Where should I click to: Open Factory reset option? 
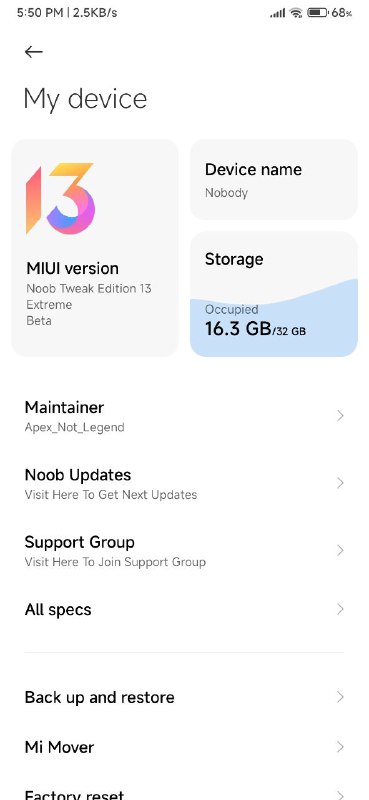click(184, 792)
